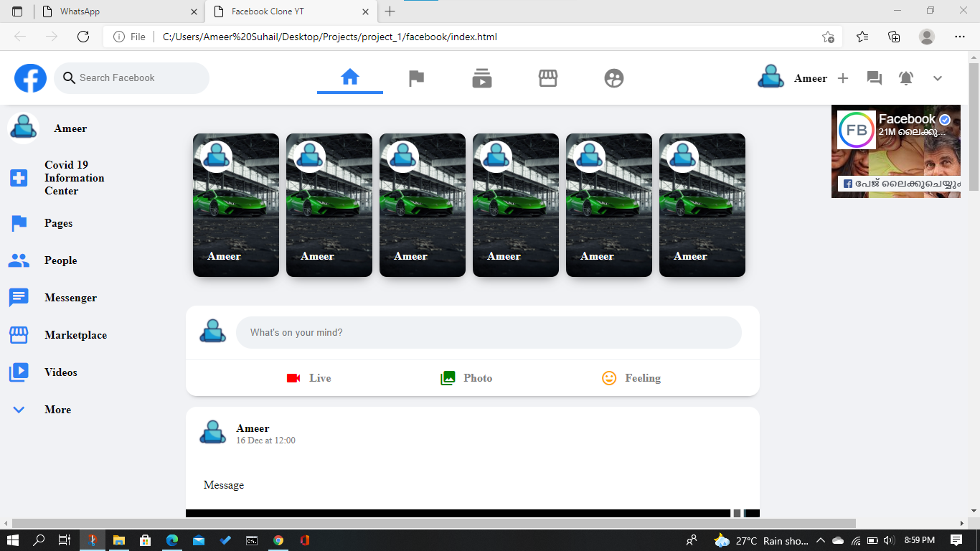Go back with browser back arrow
Screen dimensions: 980x551
pos(20,37)
